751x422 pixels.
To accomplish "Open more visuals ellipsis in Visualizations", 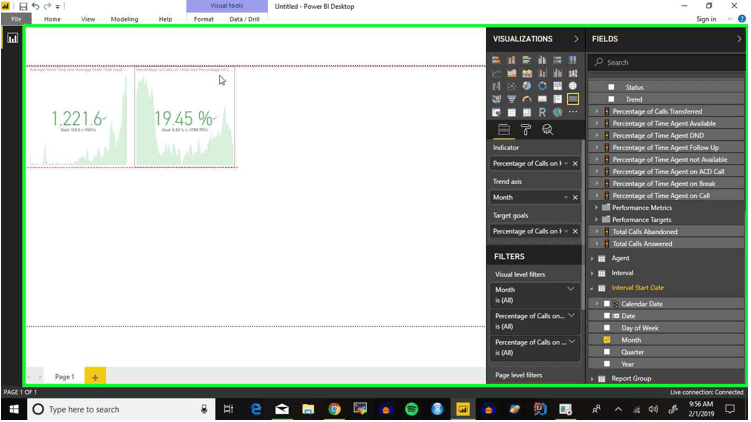I will point(573,112).
